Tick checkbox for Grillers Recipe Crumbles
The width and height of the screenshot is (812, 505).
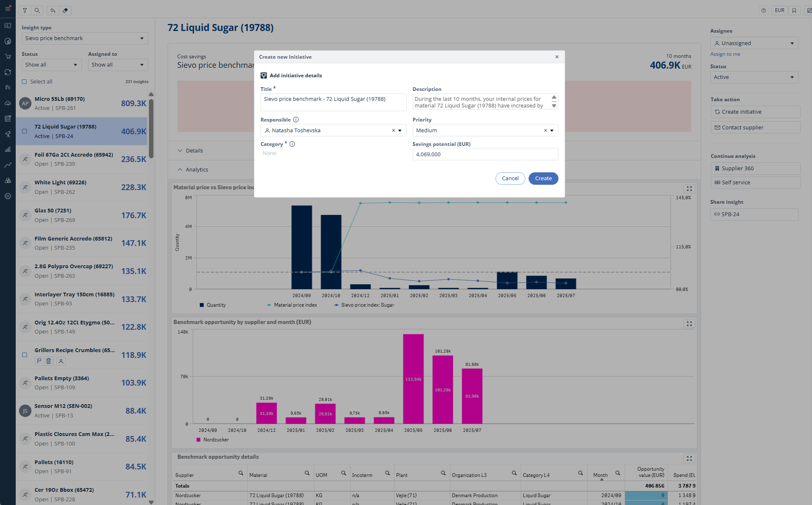click(24, 355)
